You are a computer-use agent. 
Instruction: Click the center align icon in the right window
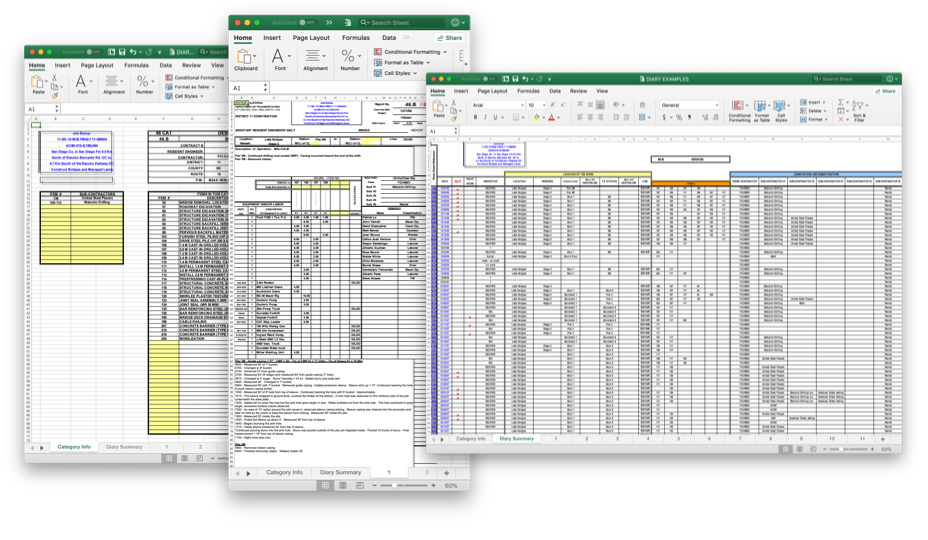click(590, 117)
